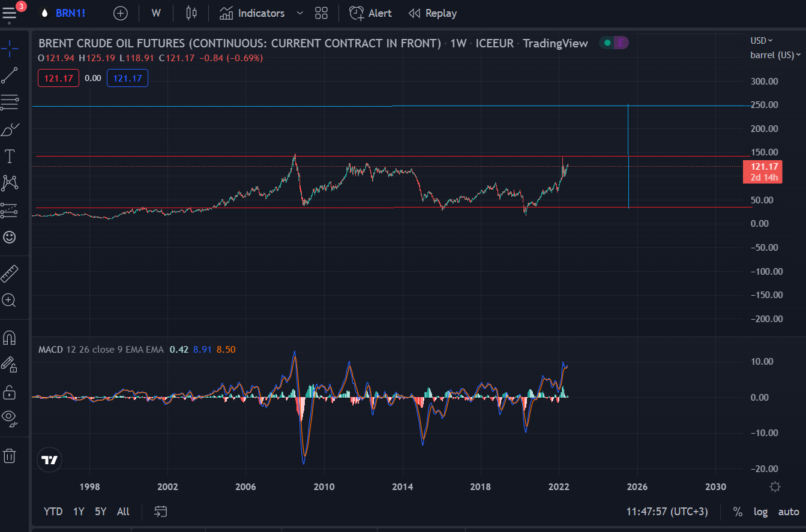Select the trend line drawing tool

pyautogui.click(x=10, y=75)
